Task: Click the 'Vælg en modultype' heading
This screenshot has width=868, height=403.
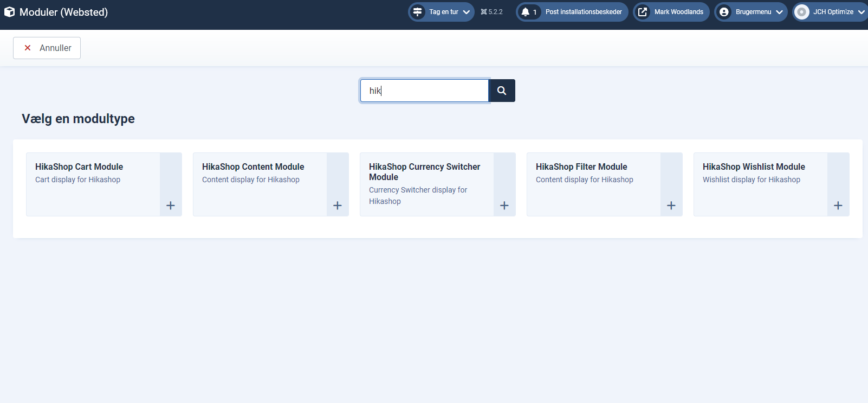Action: 78,119
